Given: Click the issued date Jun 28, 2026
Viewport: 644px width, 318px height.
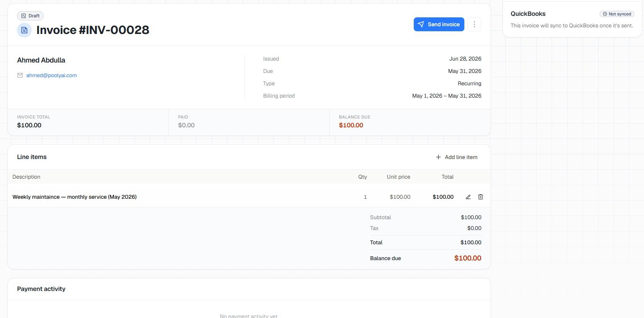Looking at the screenshot, I should tap(465, 59).
